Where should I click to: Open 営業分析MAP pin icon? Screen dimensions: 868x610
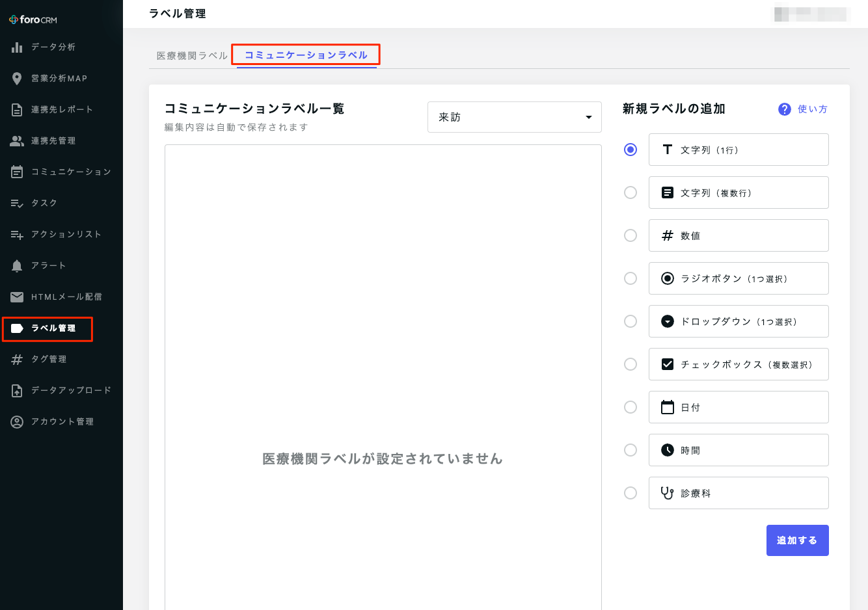[17, 78]
